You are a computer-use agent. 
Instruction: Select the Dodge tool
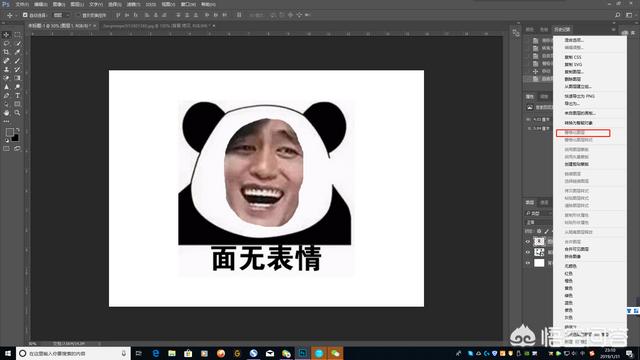[x=17, y=87]
